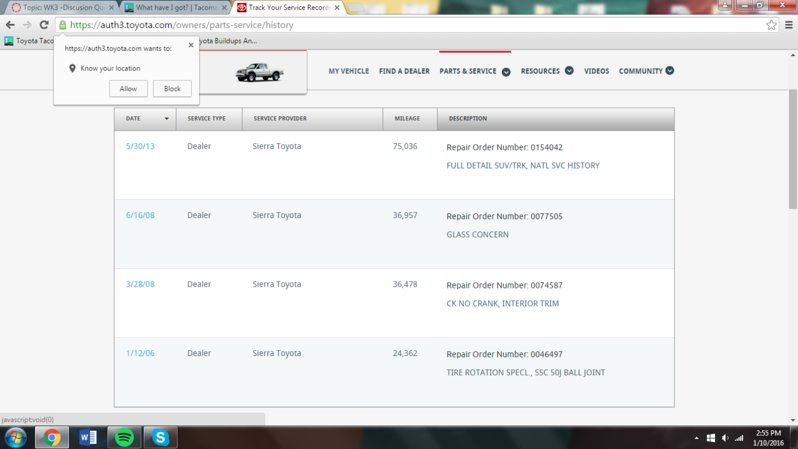This screenshot has height=449, width=798.
Task: Click 'Repair Order Number: 0074587' text
Action: (x=504, y=285)
